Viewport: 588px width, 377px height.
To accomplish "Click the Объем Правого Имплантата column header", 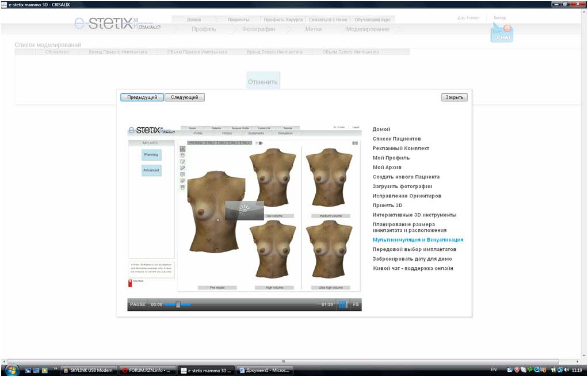I will [197, 52].
